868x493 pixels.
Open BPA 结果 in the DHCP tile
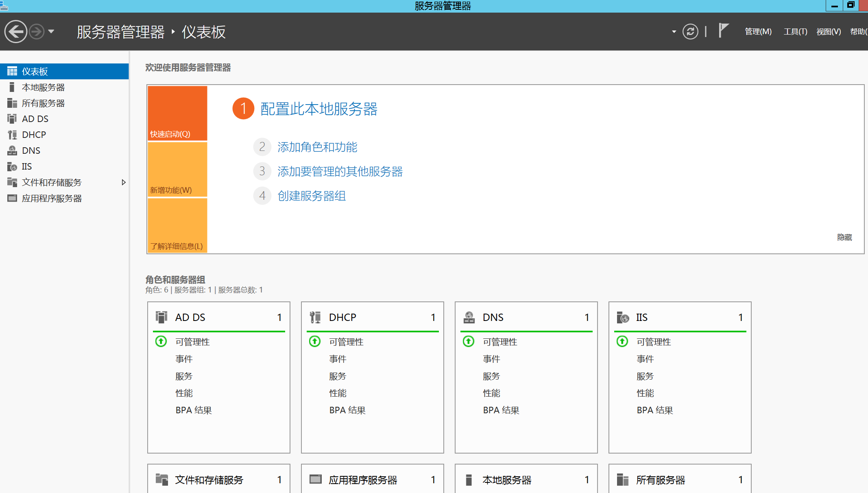click(x=347, y=410)
